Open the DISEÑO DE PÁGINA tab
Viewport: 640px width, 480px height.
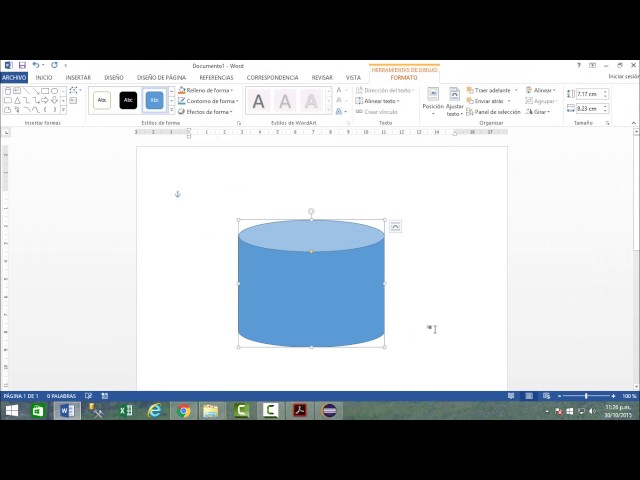161,77
